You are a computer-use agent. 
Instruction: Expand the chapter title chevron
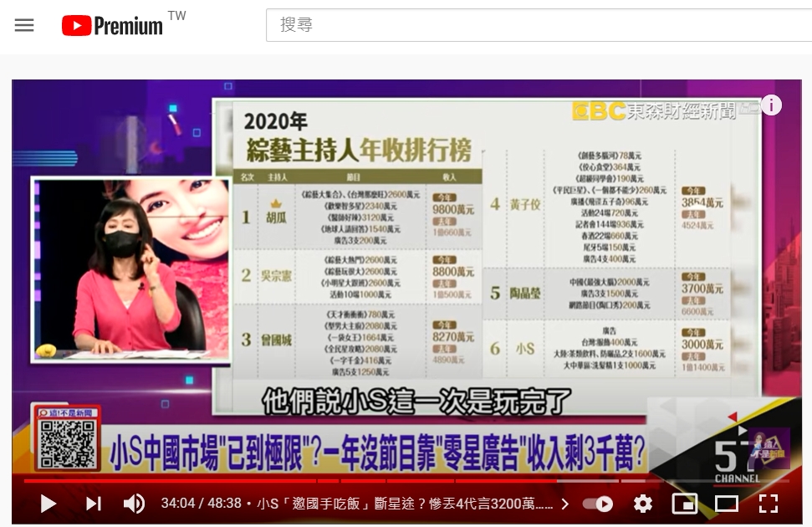(564, 504)
